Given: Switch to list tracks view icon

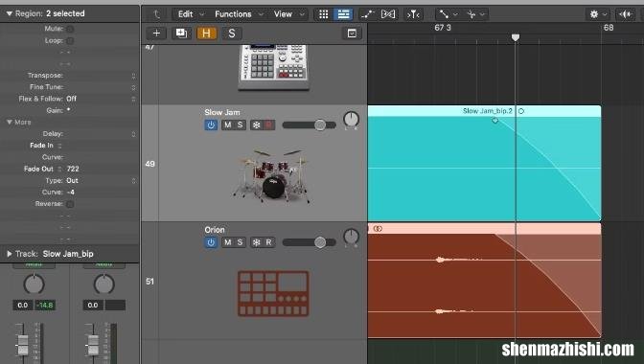Looking at the screenshot, I should [343, 14].
